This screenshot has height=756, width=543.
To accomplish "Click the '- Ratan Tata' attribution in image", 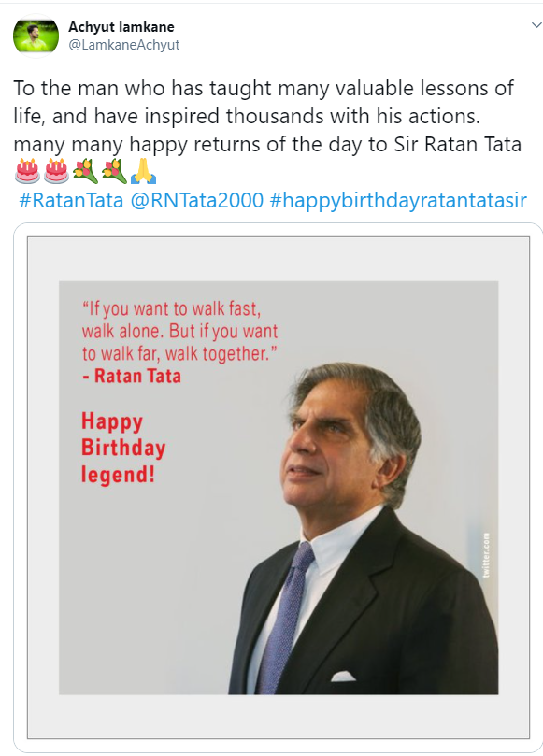I will 132,376.
